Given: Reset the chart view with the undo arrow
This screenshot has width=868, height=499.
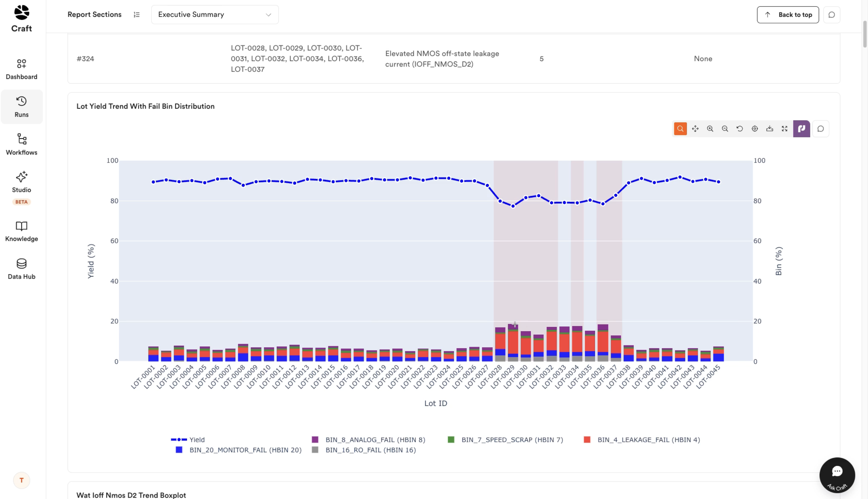Looking at the screenshot, I should coord(740,128).
